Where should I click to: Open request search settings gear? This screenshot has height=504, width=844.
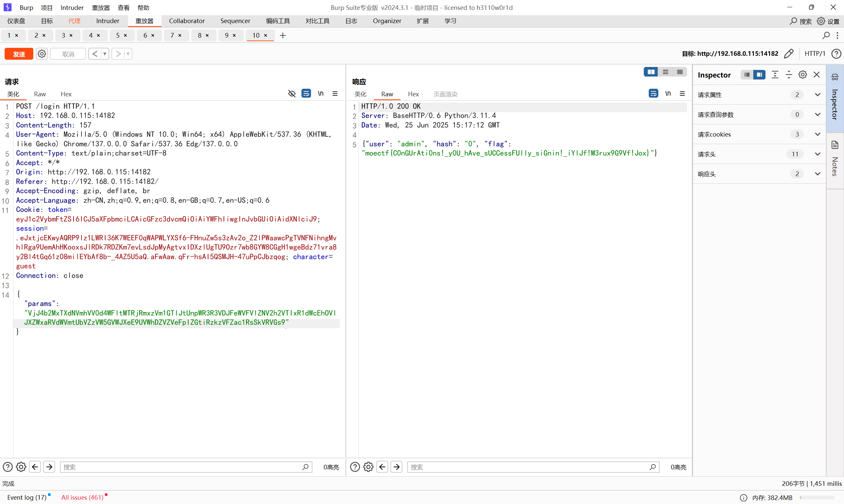[21, 467]
